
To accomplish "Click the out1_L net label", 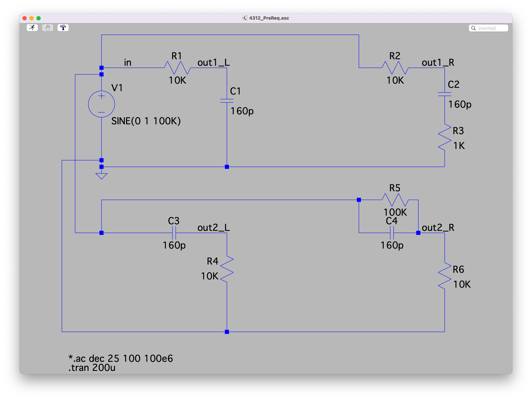I will coord(214,63).
